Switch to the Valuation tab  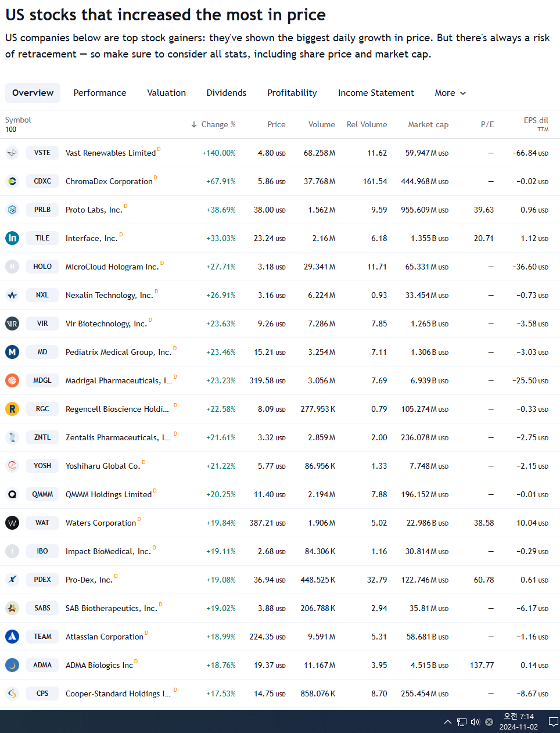point(167,93)
